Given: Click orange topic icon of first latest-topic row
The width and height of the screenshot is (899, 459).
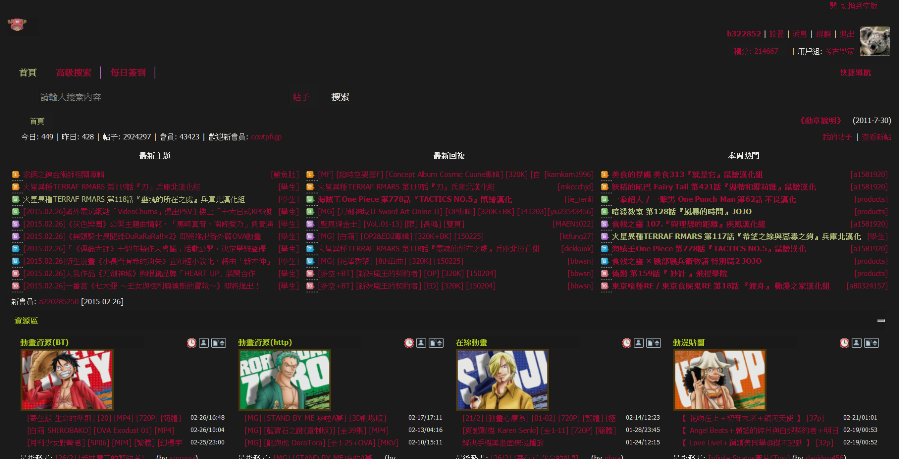Looking at the screenshot, I should tap(15, 174).
